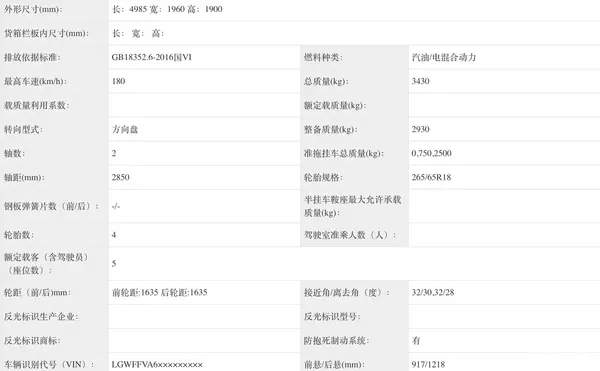Click the overhang value 917/1218
600x371 pixels.
(x=428, y=364)
